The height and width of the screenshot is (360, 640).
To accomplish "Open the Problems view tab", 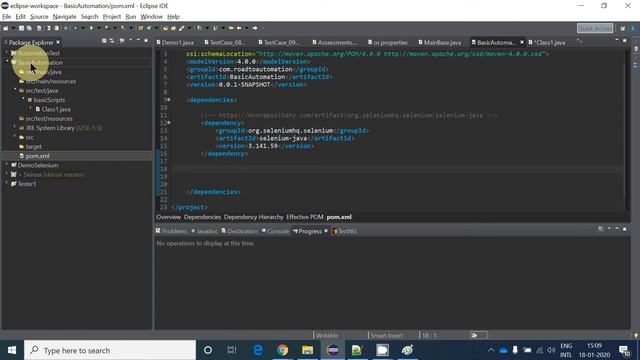I will coord(171,231).
